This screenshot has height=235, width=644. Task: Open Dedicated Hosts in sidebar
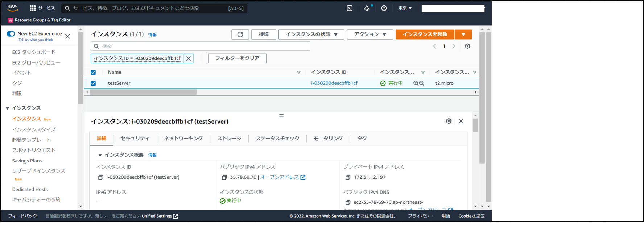[30, 190]
